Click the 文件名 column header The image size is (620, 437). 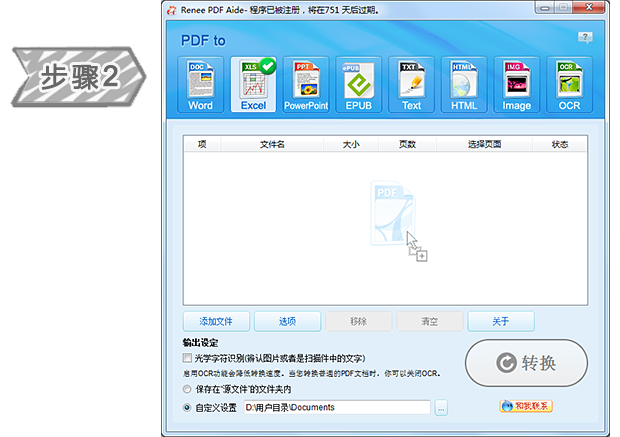(272, 144)
